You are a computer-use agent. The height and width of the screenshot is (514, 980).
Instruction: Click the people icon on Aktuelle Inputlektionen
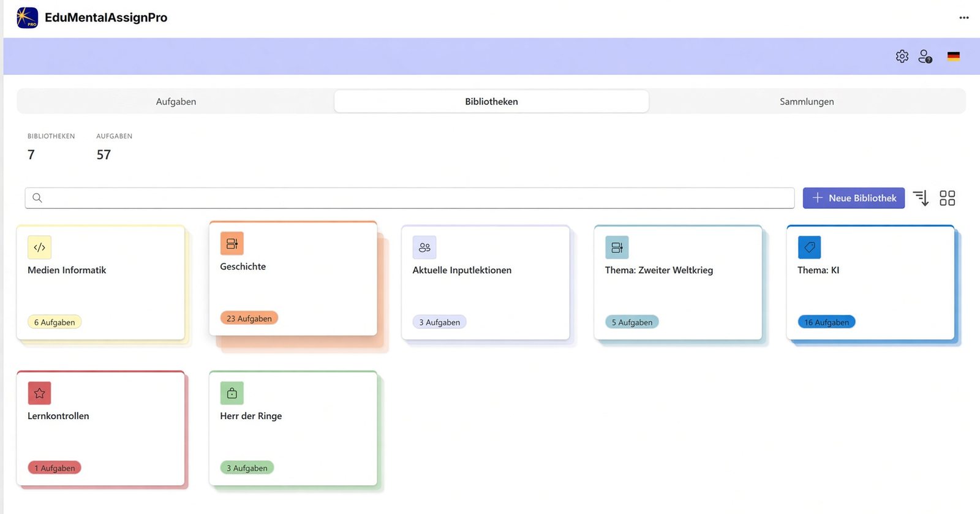click(424, 248)
